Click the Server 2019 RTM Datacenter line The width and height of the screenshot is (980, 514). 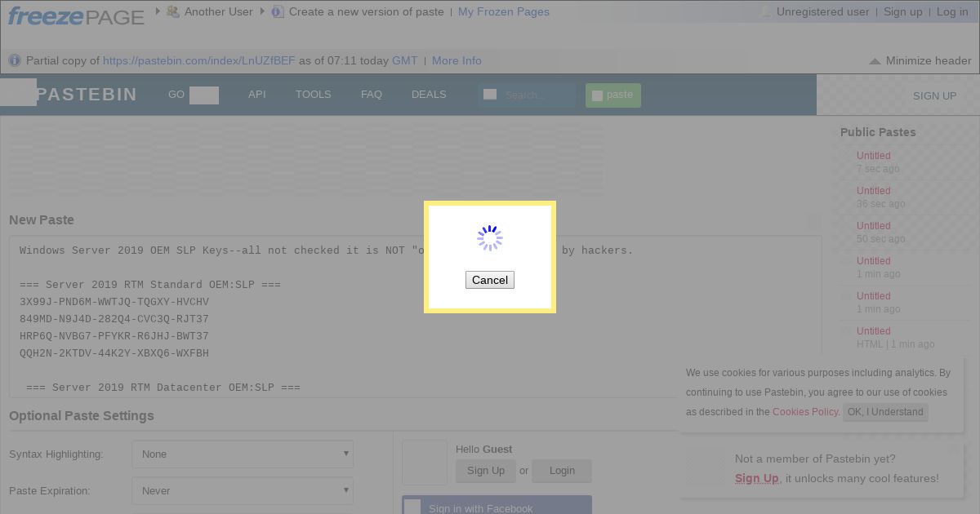163,388
